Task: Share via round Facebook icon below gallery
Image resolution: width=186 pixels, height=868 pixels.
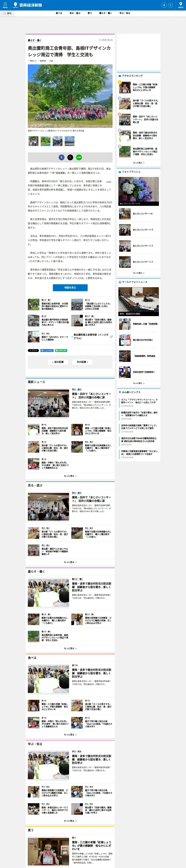Action: pyautogui.click(x=61, y=157)
